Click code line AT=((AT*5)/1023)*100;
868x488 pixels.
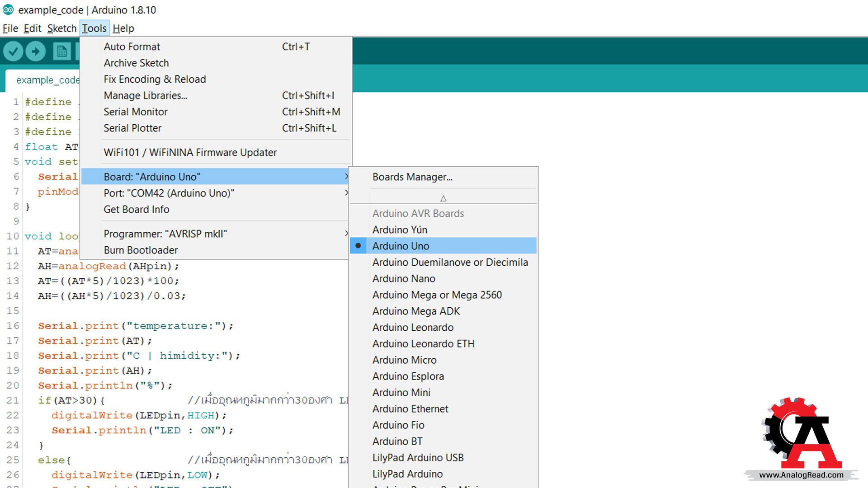click(x=108, y=281)
